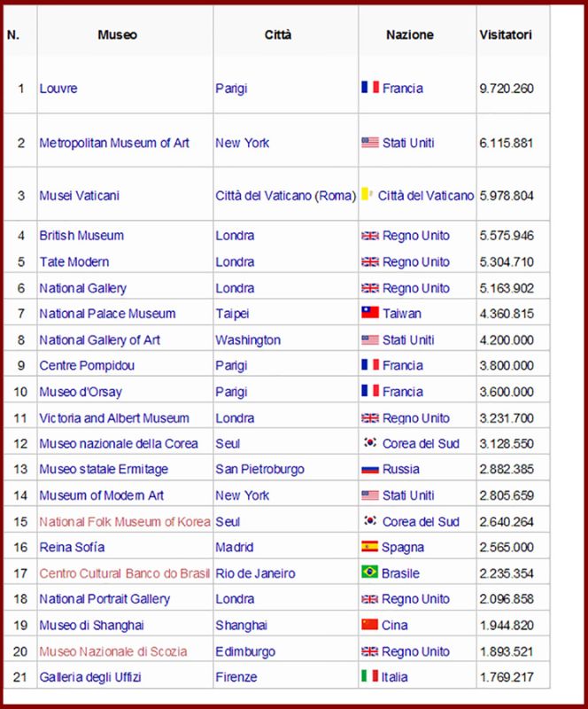Open the Washington city link
Screen dimensions: 588x709
pyautogui.click(x=248, y=340)
